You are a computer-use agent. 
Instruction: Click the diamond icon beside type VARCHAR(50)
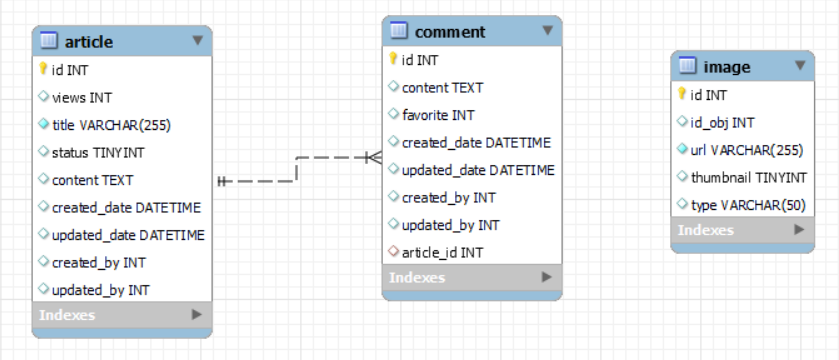pos(682,205)
